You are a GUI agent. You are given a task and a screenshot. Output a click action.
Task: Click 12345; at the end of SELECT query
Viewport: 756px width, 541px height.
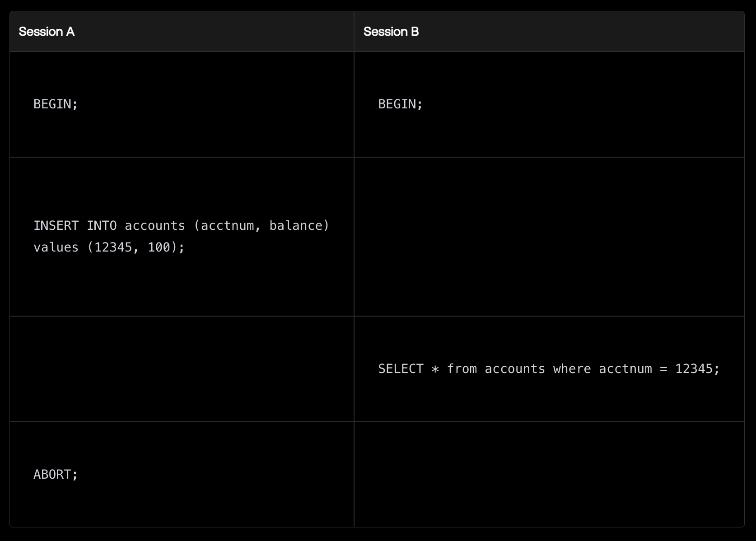coord(697,369)
